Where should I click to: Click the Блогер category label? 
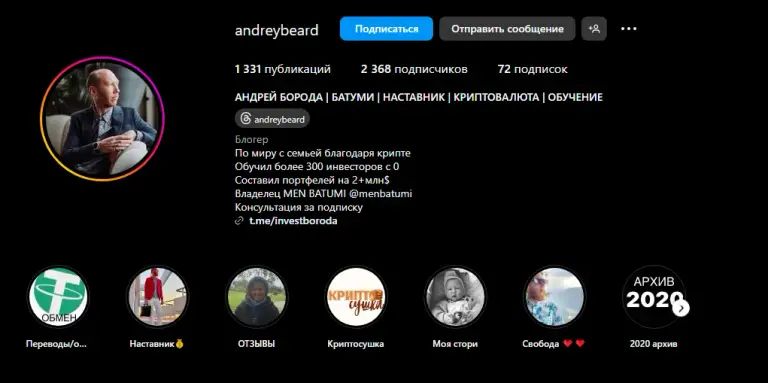(252, 140)
